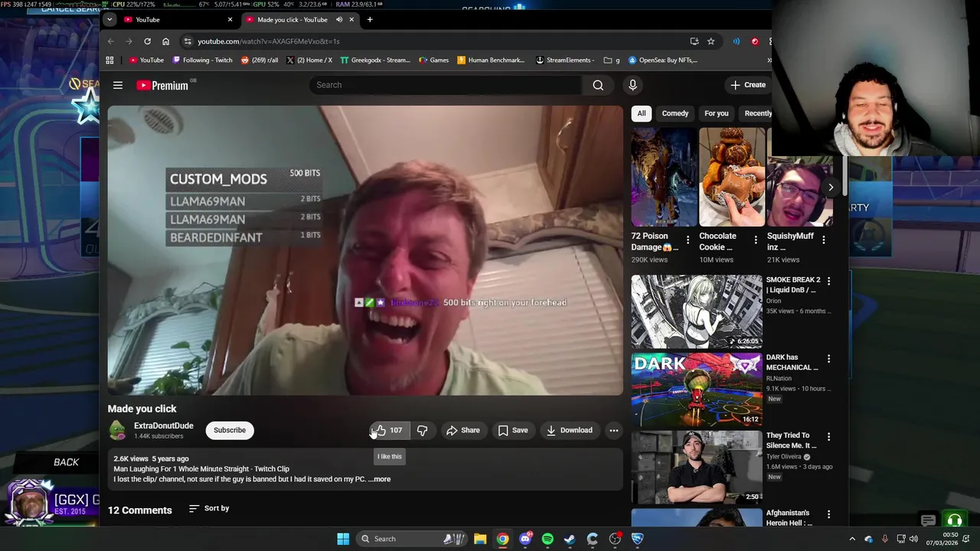This screenshot has width=980, height=551.
Task: Open the StreamElements bookmark
Action: coord(565,60)
